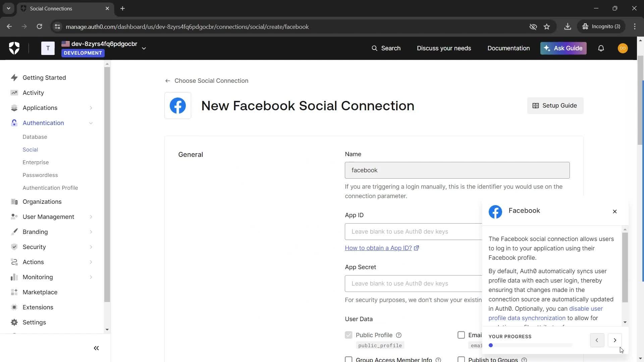Image resolution: width=644 pixels, height=362 pixels.
Task: Open the Search in header
Action: [386, 48]
